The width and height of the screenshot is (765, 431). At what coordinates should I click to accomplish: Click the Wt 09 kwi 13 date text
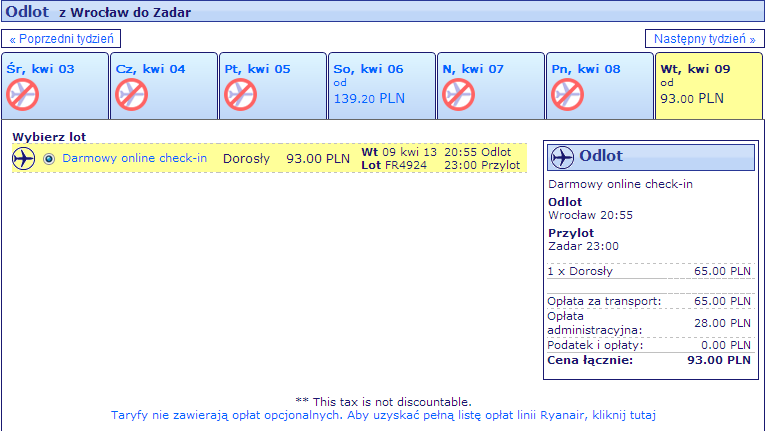pos(399,152)
